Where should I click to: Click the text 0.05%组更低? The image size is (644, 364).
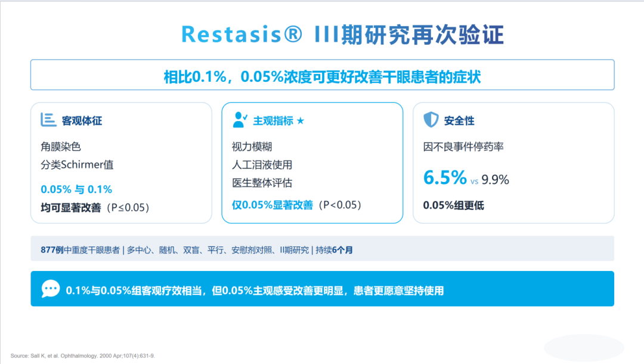(x=453, y=205)
